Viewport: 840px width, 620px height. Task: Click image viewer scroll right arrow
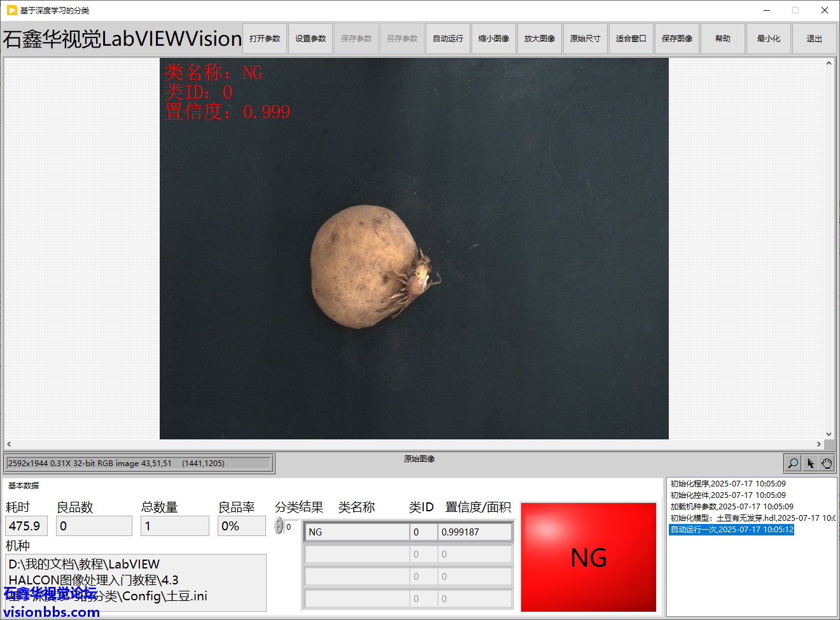point(819,444)
